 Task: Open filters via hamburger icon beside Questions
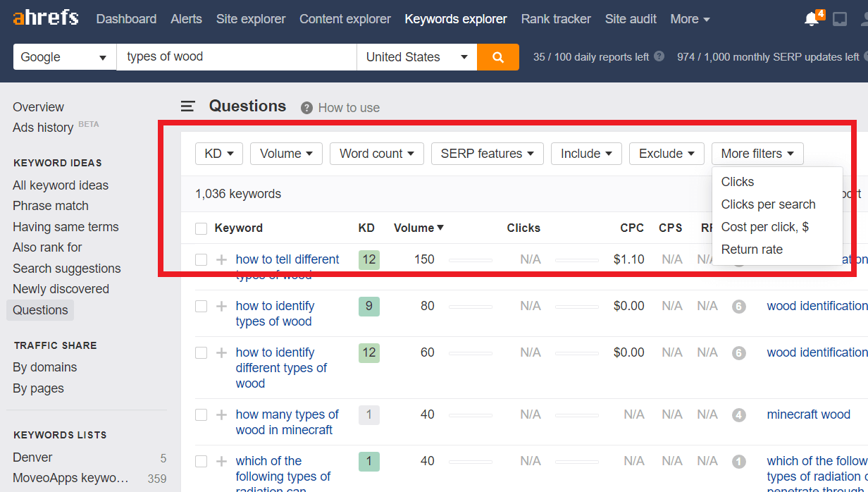(187, 106)
